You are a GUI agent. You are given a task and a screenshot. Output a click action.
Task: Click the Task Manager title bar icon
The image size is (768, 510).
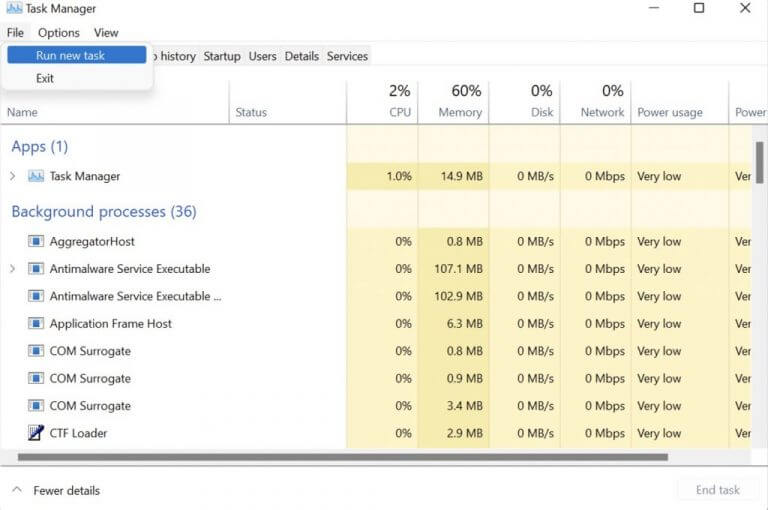click(14, 8)
